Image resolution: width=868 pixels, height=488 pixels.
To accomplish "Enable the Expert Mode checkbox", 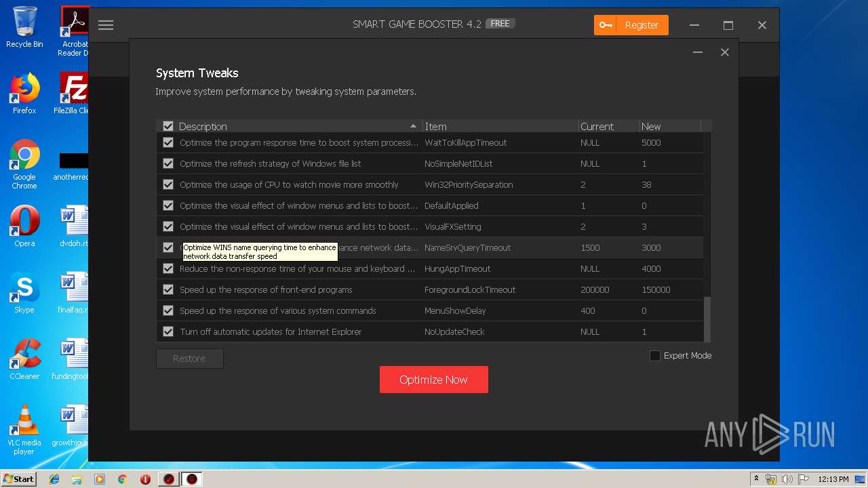I will click(655, 356).
